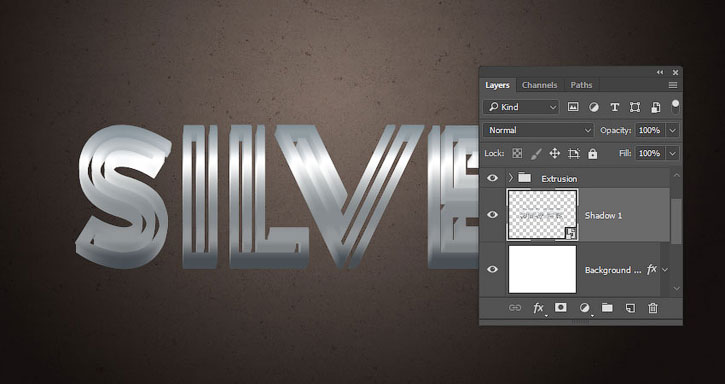Hide the Background layer
The width and height of the screenshot is (725, 384).
[492, 269]
